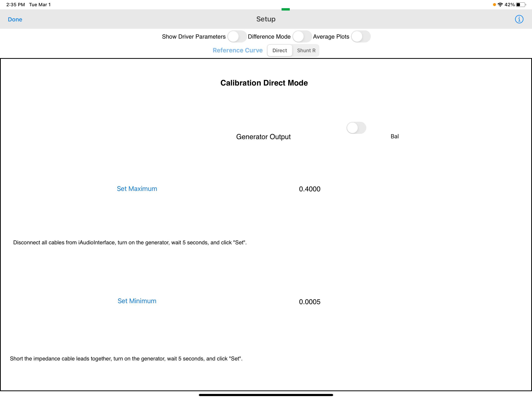Tap the green bar above Setup title
Viewport: 532px width, 399px height.
coord(285,9)
